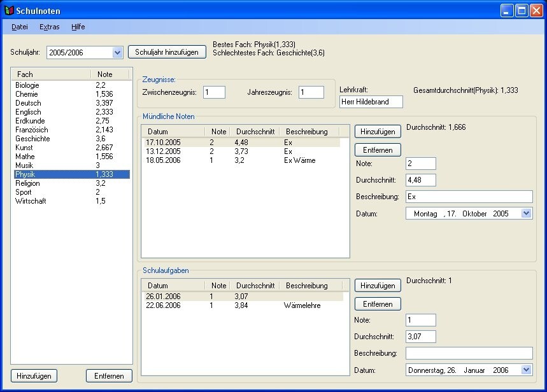
Task: Click Durchschnitt field showing 3,07
Action: pyautogui.click(x=421, y=337)
